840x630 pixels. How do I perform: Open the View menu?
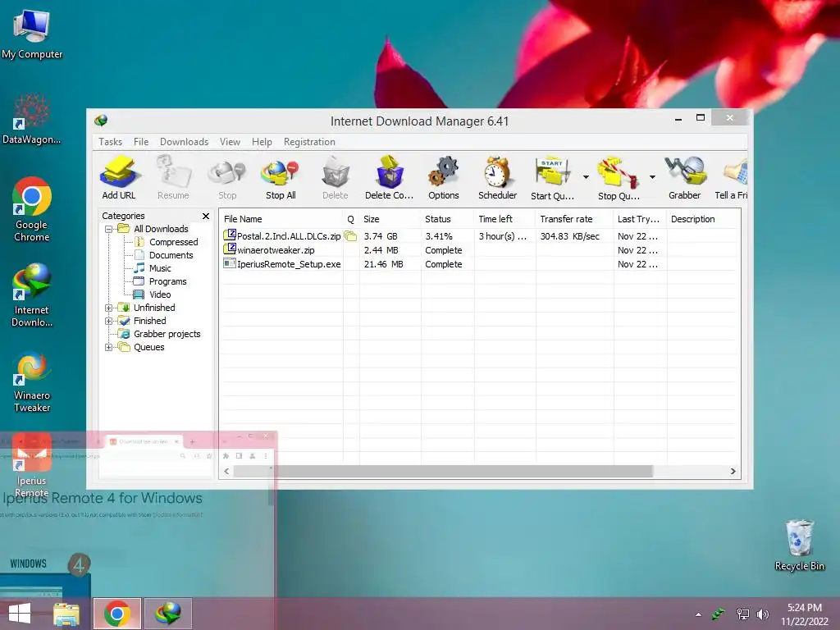click(230, 142)
